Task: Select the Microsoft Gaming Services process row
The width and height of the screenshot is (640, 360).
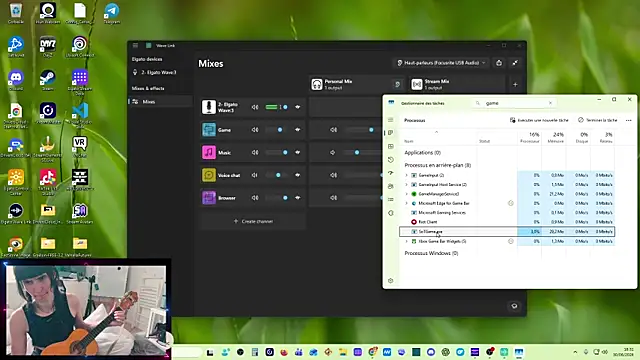Action: pyautogui.click(x=507, y=213)
